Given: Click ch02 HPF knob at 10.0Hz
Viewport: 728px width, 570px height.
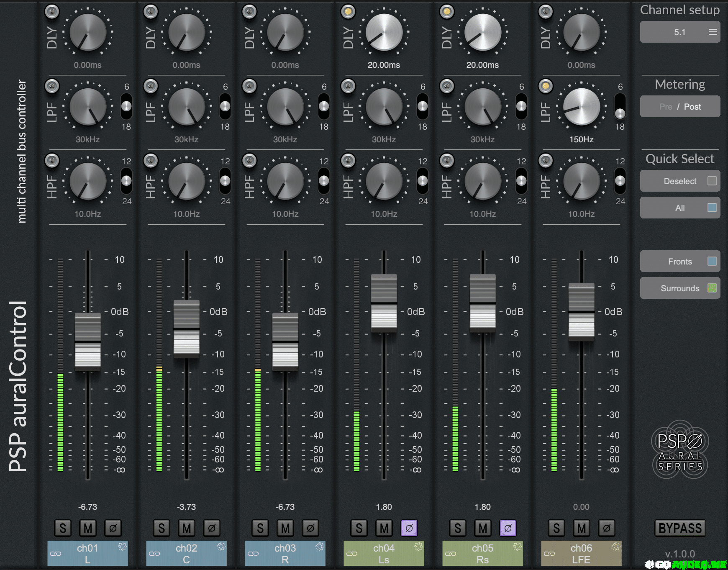Looking at the screenshot, I should [187, 181].
